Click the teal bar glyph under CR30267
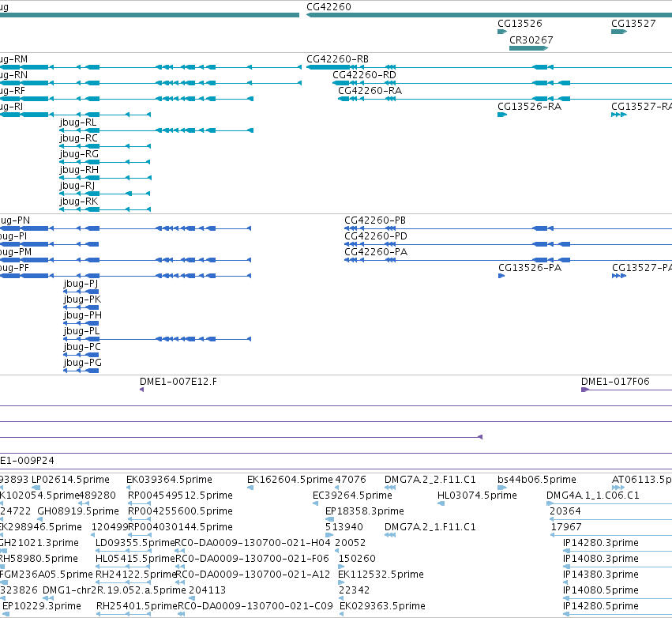The image size is (672, 618). pyautogui.click(x=528, y=48)
